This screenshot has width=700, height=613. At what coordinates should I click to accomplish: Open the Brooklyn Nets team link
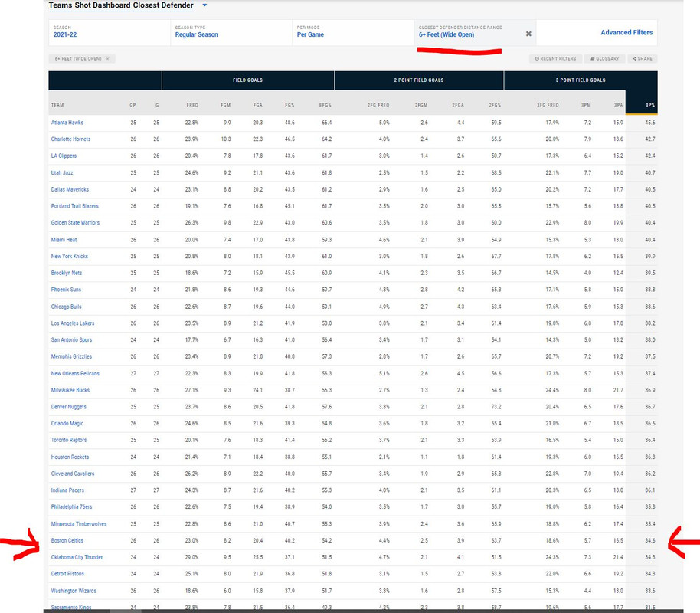click(x=67, y=273)
